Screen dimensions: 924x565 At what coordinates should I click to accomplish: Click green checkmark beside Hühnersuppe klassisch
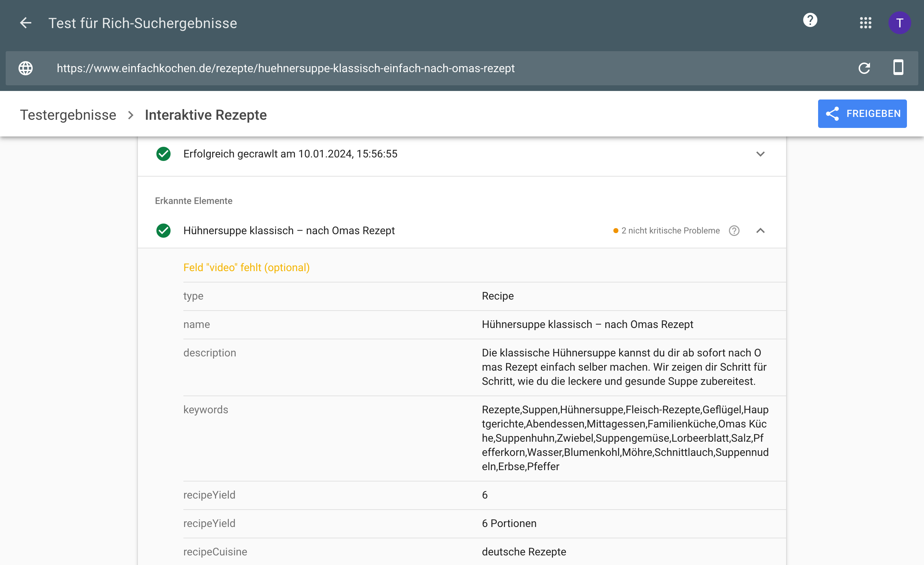(x=163, y=231)
